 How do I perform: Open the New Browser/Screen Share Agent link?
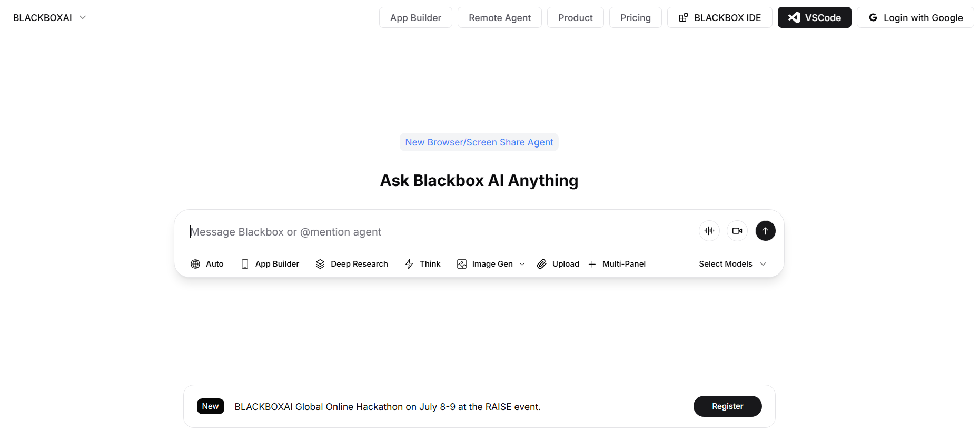pyautogui.click(x=479, y=142)
